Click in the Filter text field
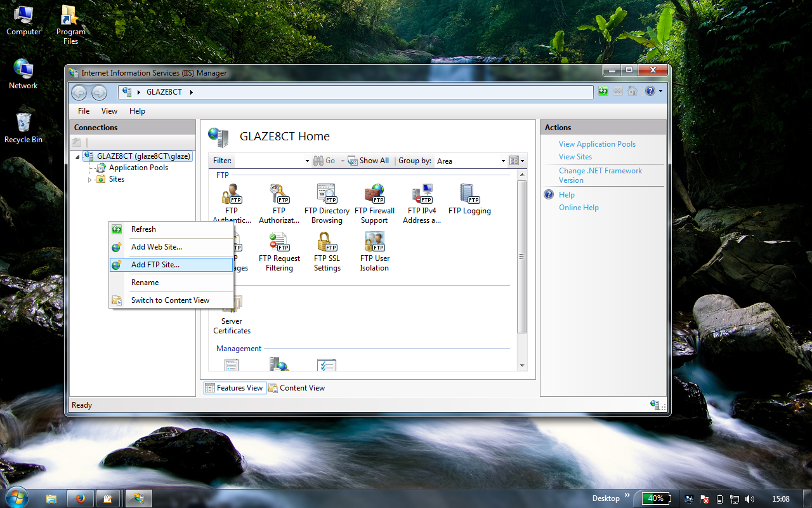The width and height of the screenshot is (812, 508). pyautogui.click(x=269, y=161)
